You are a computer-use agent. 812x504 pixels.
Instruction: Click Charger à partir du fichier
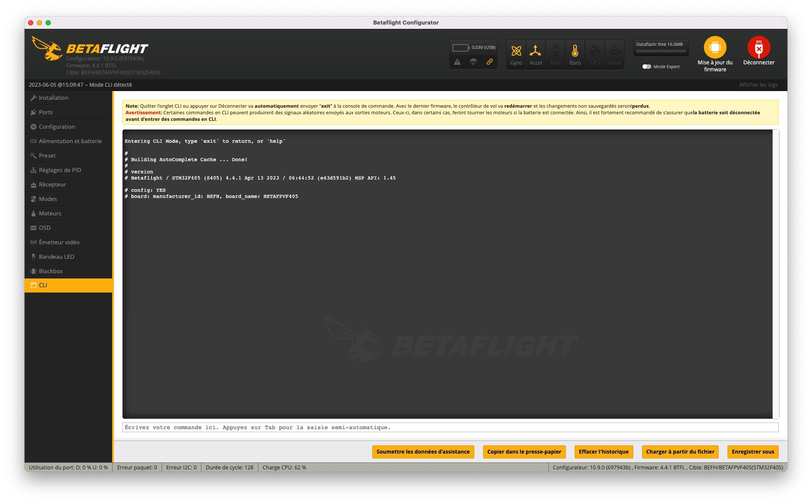(x=680, y=452)
